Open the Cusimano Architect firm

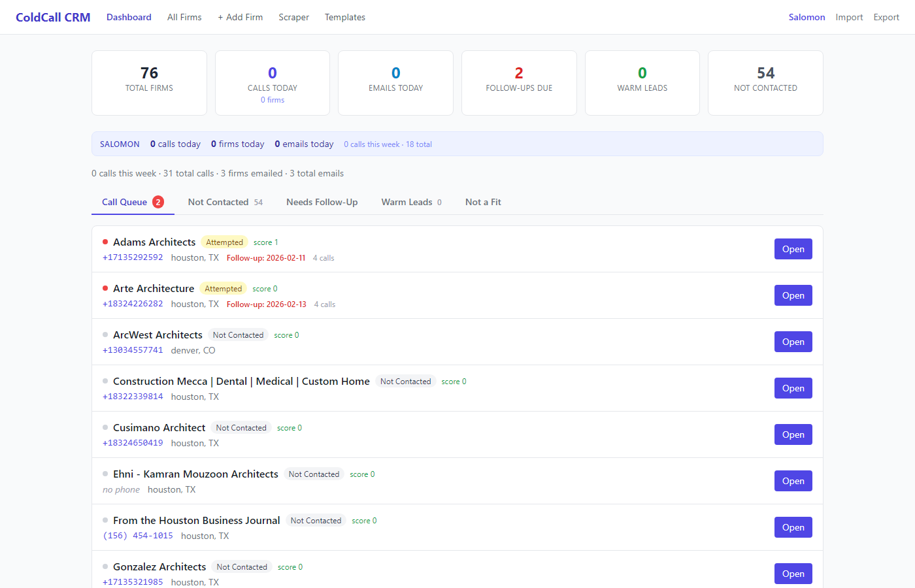(793, 434)
